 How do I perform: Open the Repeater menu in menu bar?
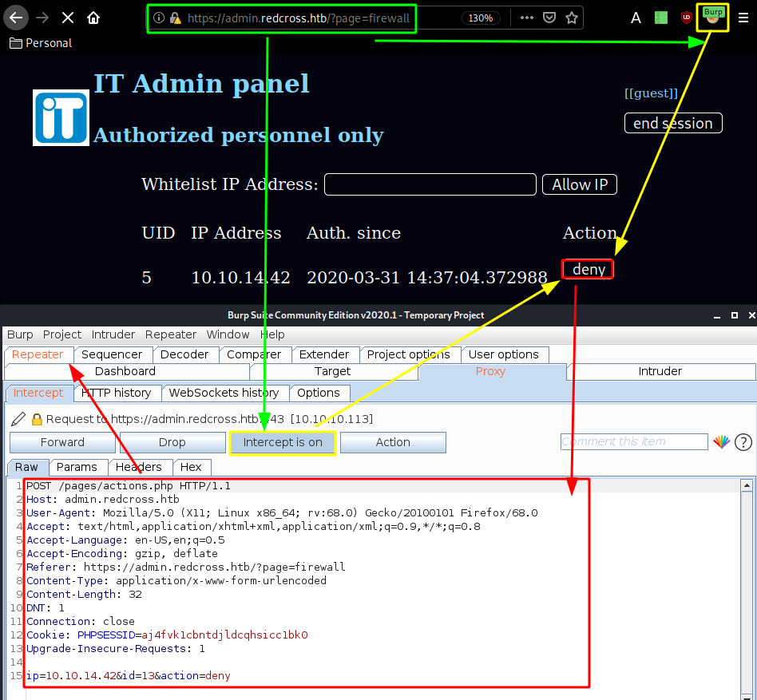170,334
